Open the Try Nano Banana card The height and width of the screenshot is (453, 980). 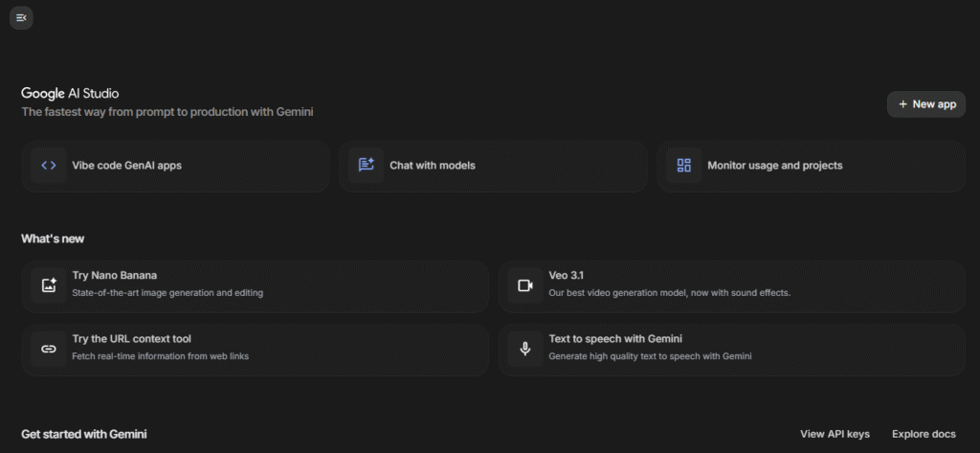point(255,286)
